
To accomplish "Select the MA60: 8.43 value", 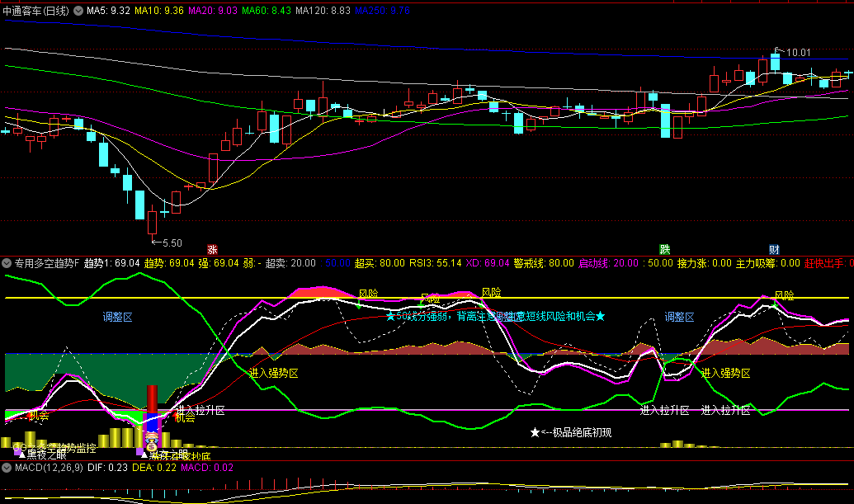I will [x=267, y=11].
